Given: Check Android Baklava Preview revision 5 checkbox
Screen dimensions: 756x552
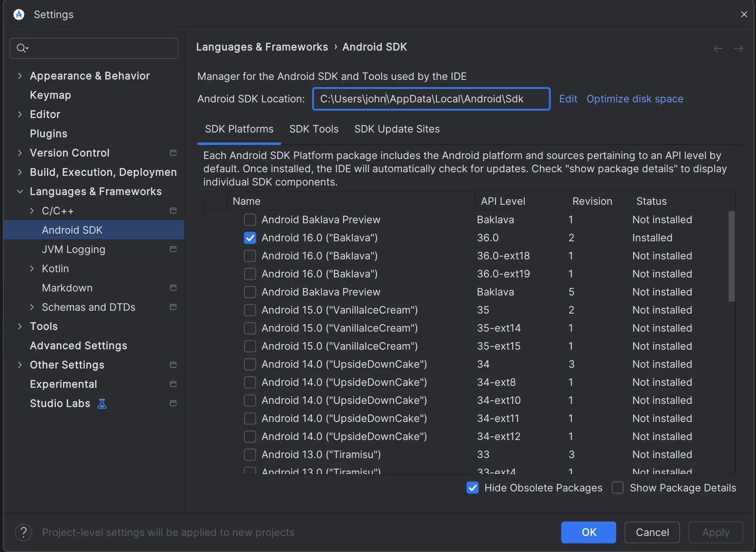Looking at the screenshot, I should pos(250,292).
